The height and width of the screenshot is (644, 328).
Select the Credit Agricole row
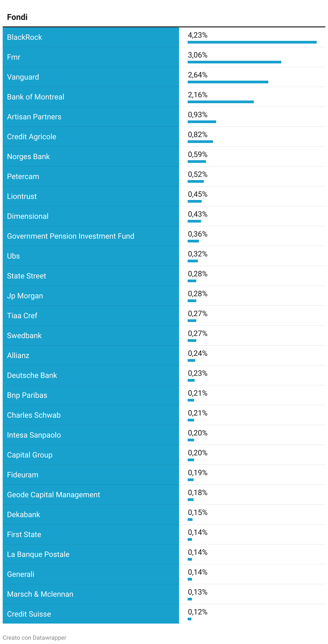[164, 137]
